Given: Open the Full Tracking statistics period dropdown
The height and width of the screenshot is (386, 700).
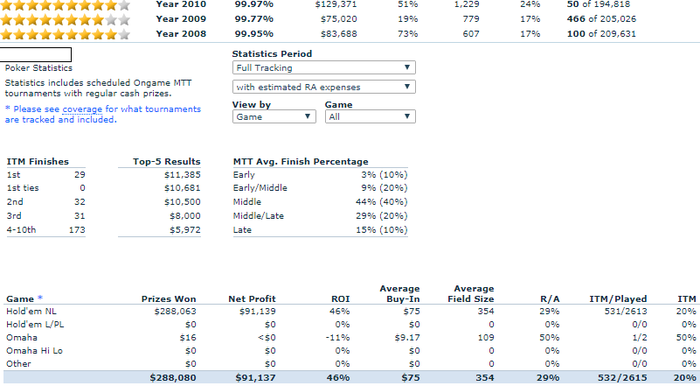Looking at the screenshot, I should (324, 67).
